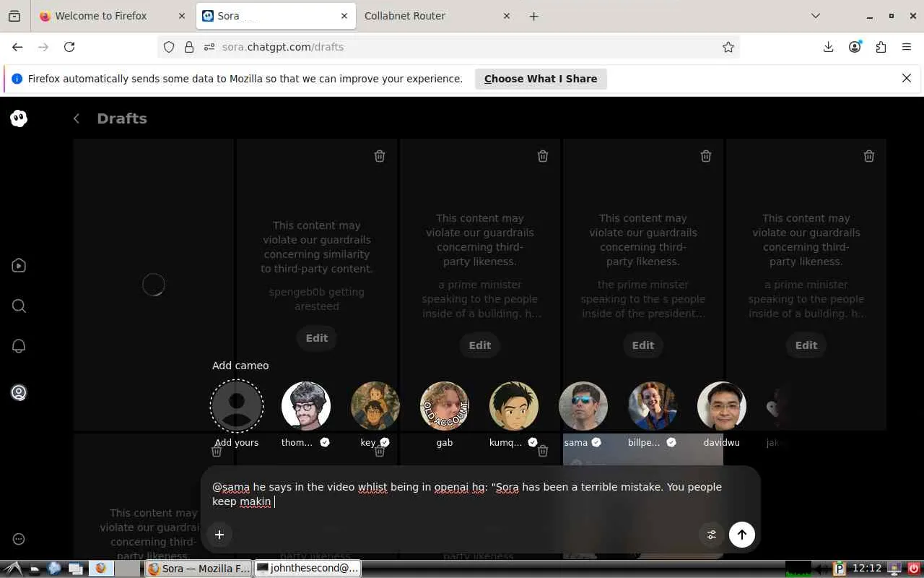Viewport: 924px width, 578px height.
Task: Submit the prompt with the up arrow
Action: click(742, 535)
